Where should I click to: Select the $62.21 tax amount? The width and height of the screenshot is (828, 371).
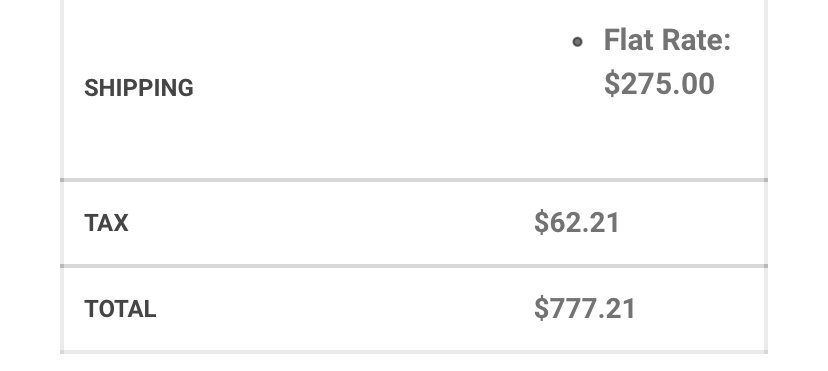pyautogui.click(x=576, y=222)
